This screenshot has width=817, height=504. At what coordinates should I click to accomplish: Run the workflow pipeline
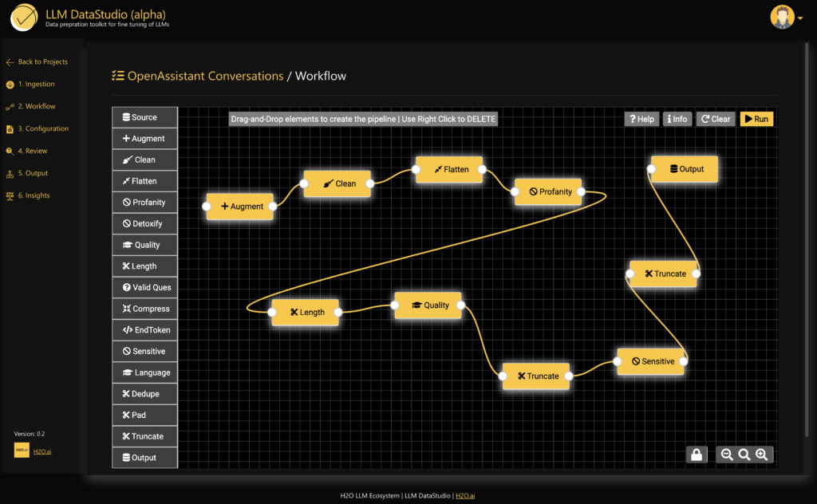coord(755,118)
